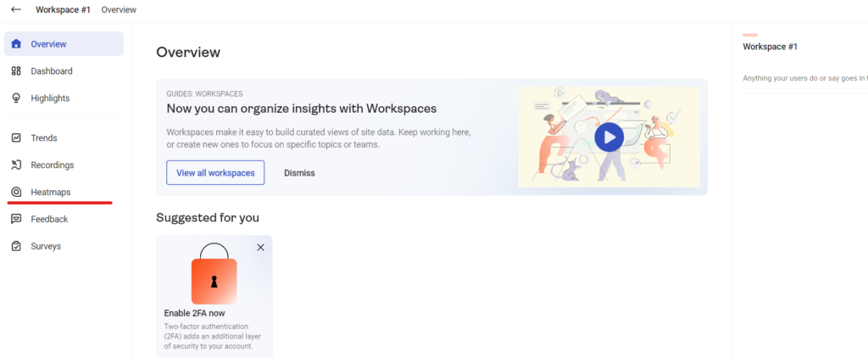868x358 pixels.
Task: Click Workspace #1 in the breadcrumb
Action: pos(63,9)
